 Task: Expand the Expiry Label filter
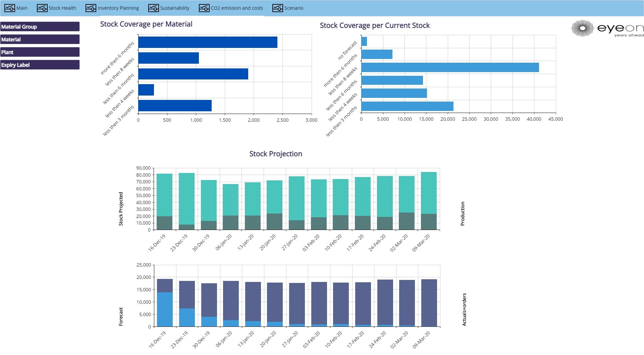click(x=40, y=65)
